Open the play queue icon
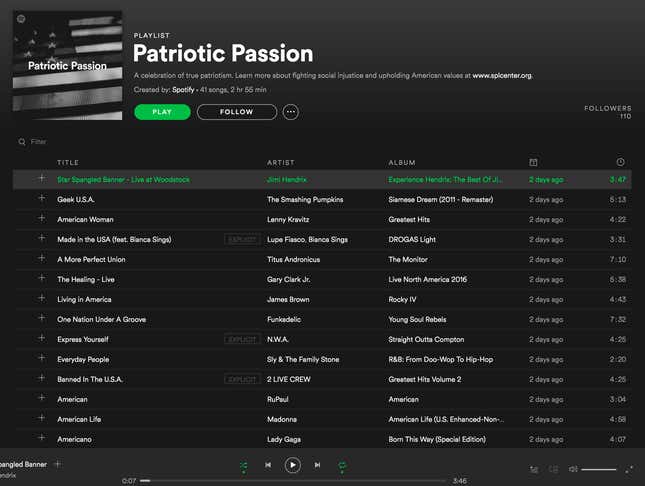This screenshot has width=645, height=486. tap(534, 469)
